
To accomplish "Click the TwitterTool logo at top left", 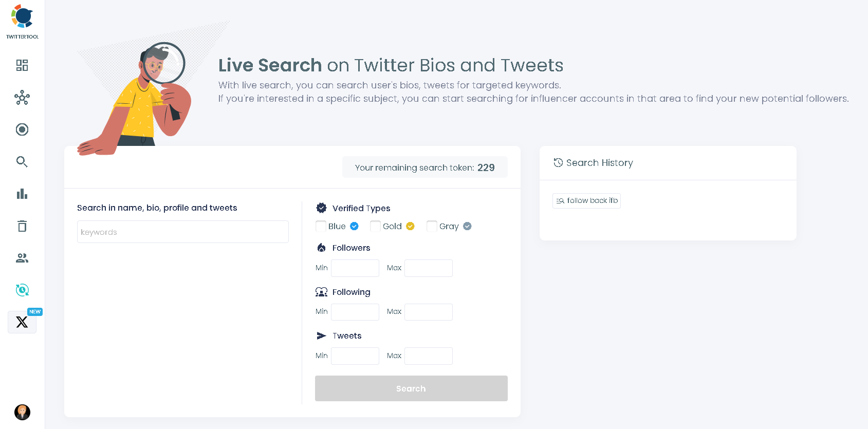I will pos(22,21).
